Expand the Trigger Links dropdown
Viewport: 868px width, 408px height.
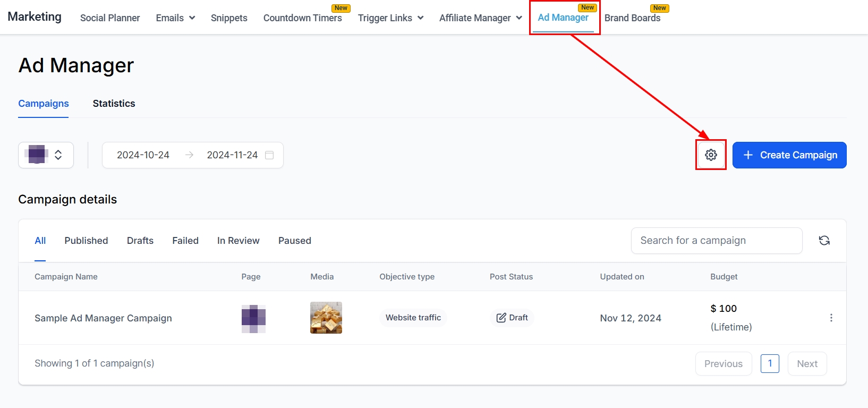[x=390, y=18]
